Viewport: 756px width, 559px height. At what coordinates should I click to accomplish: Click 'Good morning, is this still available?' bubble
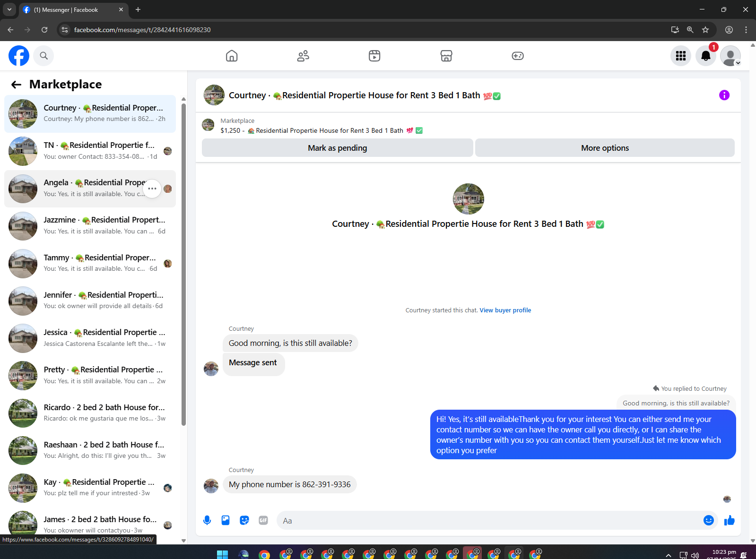pos(290,343)
